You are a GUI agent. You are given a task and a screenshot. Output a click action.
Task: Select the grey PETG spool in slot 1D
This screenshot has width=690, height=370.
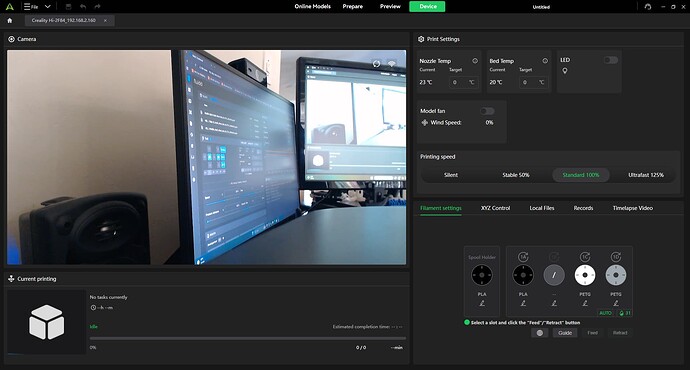coord(616,275)
